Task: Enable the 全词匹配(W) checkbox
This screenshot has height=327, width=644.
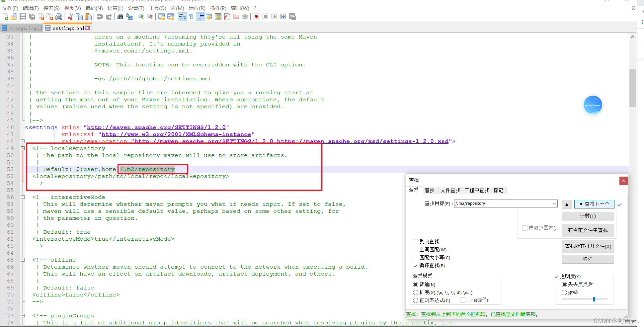Action: pyautogui.click(x=416, y=250)
